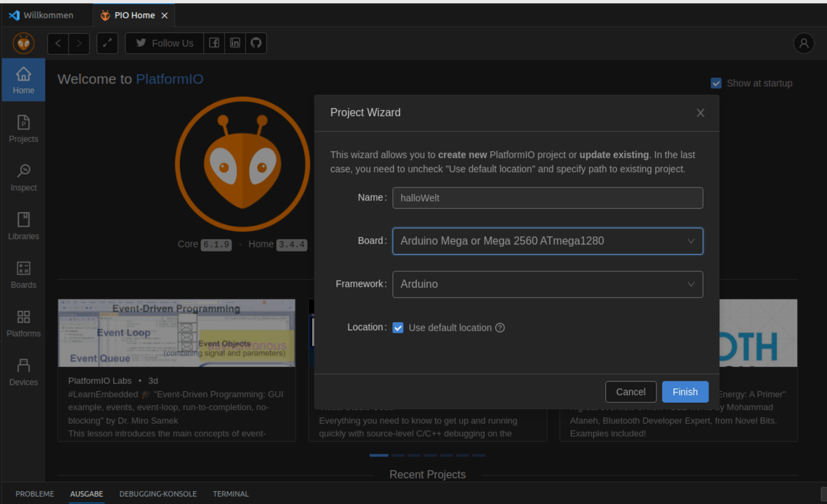Image resolution: width=827 pixels, height=504 pixels.
Task: Open the Boards list in sidebar
Action: tap(23, 275)
